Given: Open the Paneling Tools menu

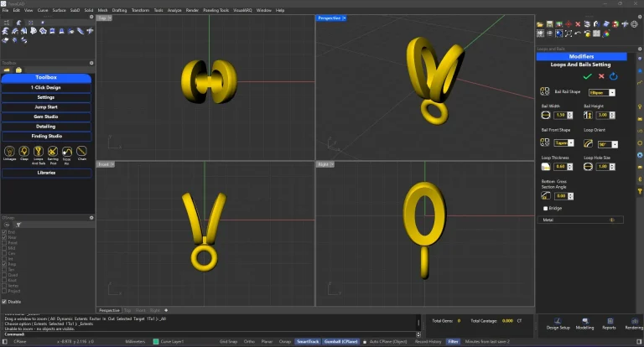Looking at the screenshot, I should [x=216, y=10].
